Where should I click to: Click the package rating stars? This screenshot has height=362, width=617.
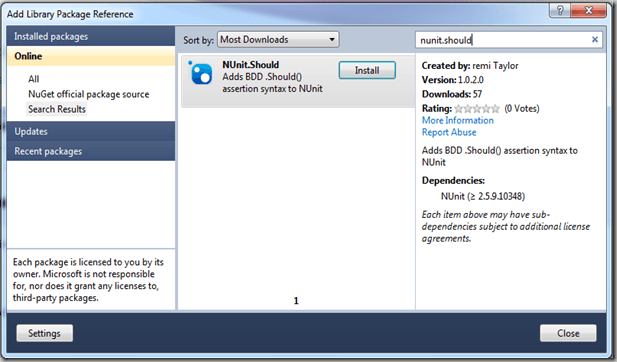477,109
